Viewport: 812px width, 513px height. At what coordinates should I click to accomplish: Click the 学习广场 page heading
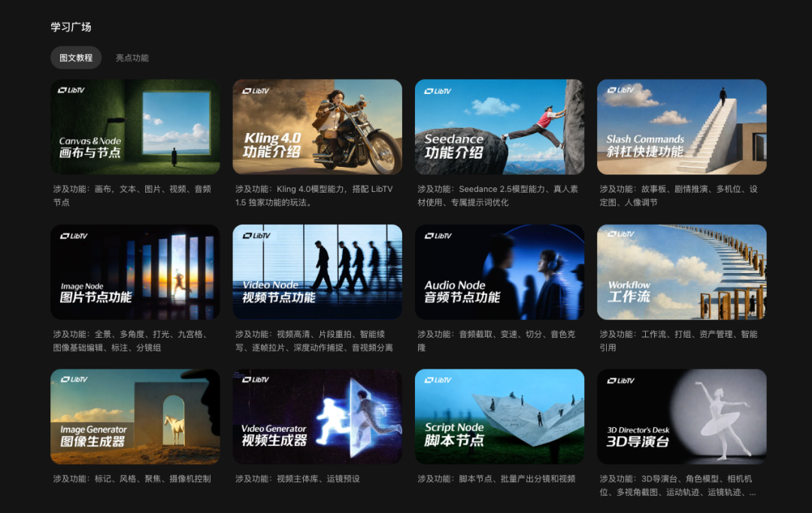click(x=71, y=27)
